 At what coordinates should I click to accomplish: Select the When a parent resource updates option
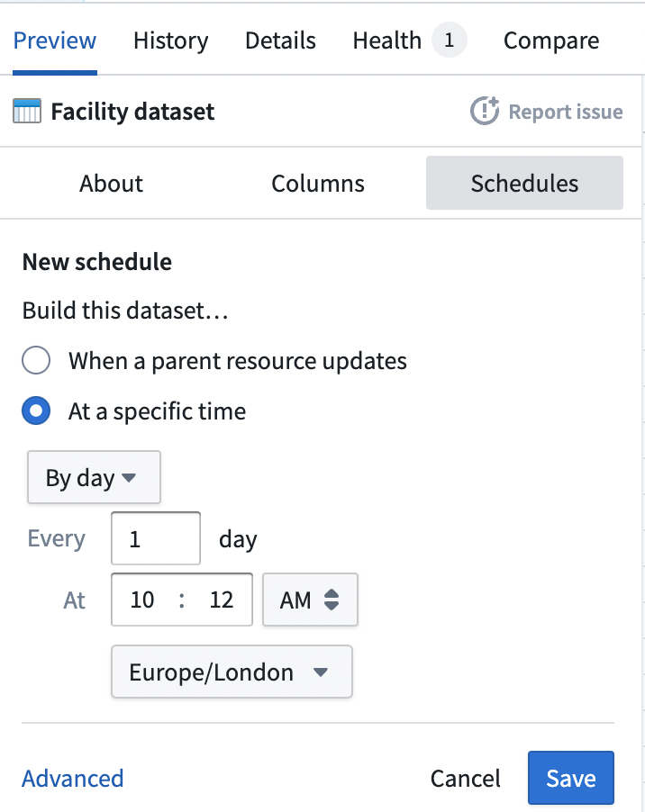coord(36,360)
